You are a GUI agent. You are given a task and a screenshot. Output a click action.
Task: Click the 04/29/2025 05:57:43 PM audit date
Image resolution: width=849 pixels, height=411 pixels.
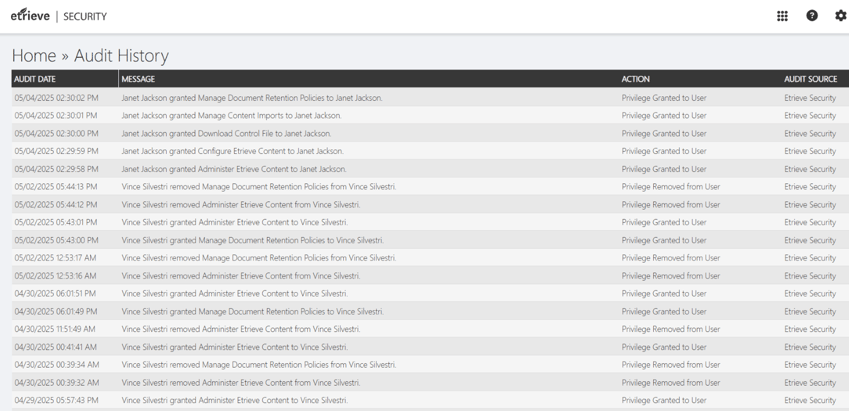coord(56,400)
